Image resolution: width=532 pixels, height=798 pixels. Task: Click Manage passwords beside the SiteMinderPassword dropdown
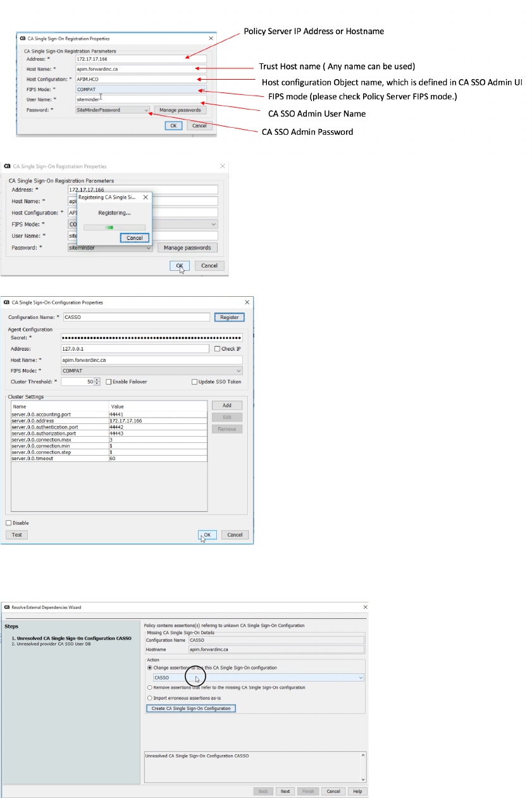180,109
